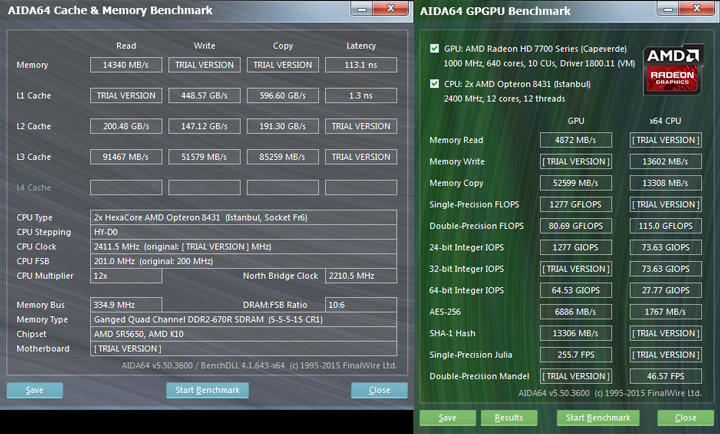720x434 pixels.
Task: Click DRAM:FSB Ratio value 10:6
Action: 361,304
